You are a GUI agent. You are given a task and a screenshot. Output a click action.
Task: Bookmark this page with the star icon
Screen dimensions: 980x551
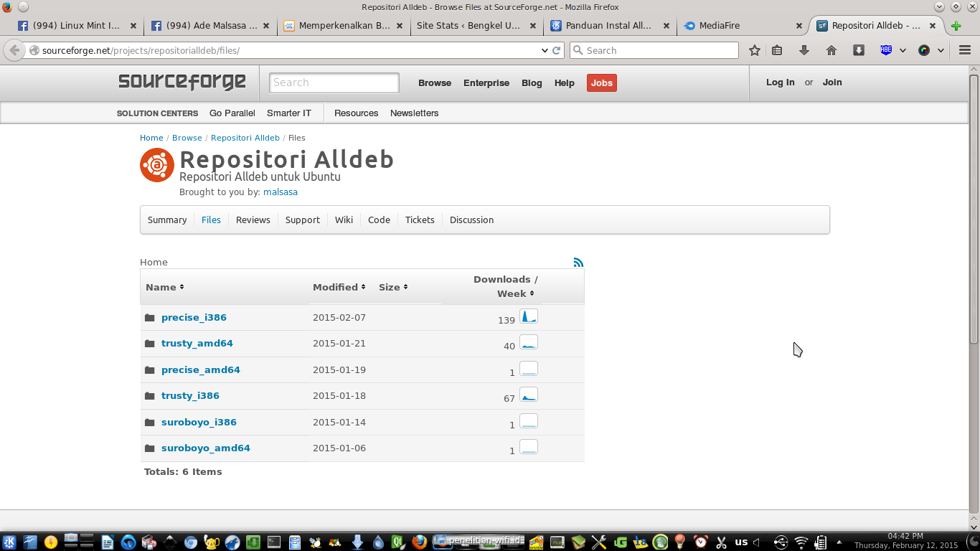(x=755, y=50)
